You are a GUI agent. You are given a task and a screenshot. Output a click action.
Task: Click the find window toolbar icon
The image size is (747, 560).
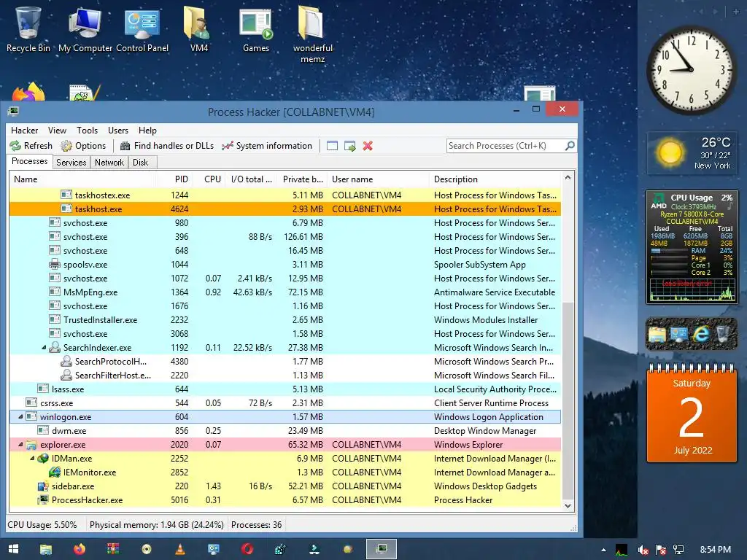coord(332,146)
